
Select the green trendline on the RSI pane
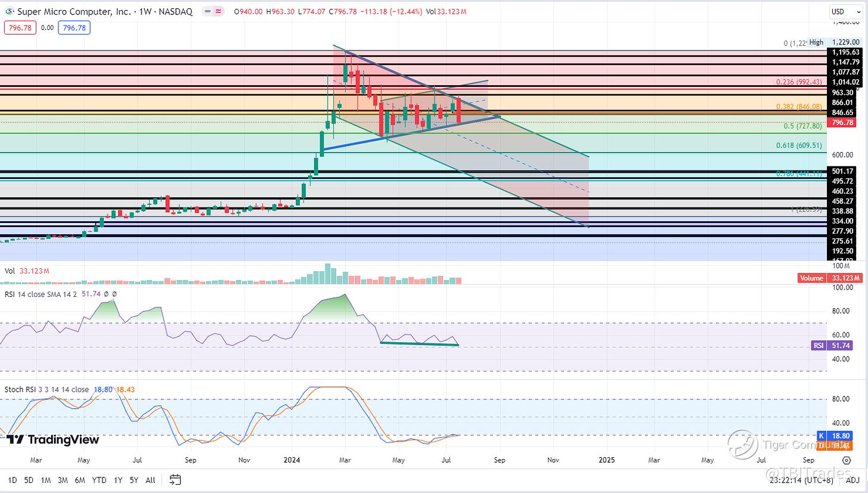click(x=420, y=344)
